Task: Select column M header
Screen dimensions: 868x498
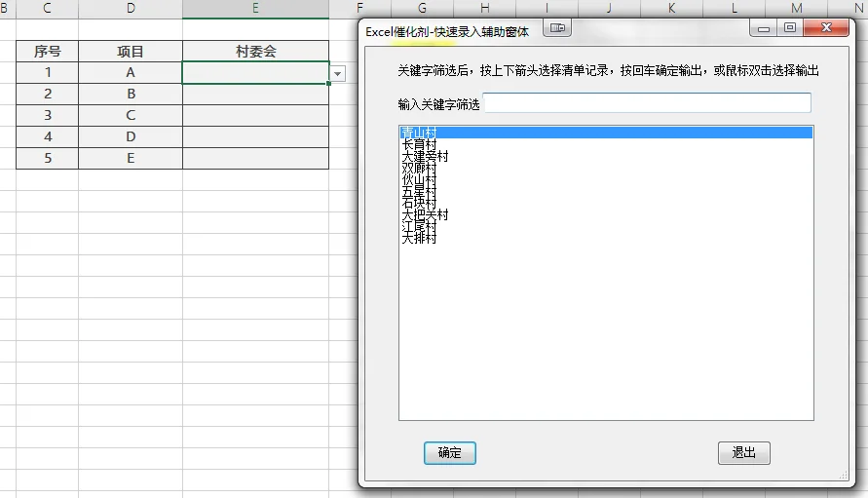Action: pyautogui.click(x=797, y=9)
